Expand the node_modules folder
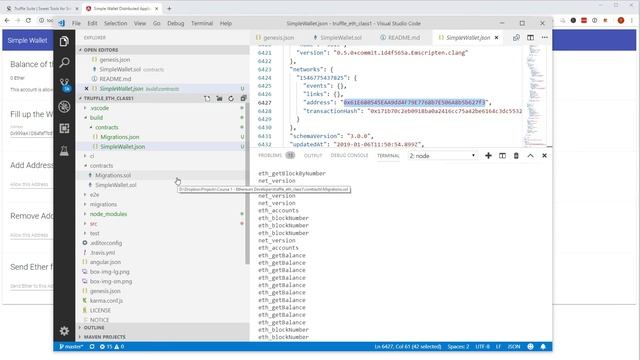The width and height of the screenshot is (640, 360). click(108, 214)
